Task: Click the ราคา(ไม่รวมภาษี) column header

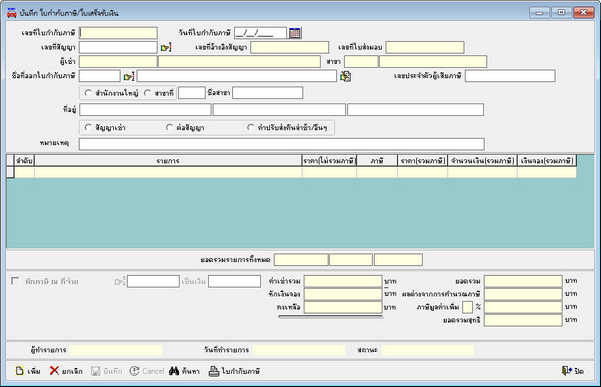Action: (x=329, y=161)
